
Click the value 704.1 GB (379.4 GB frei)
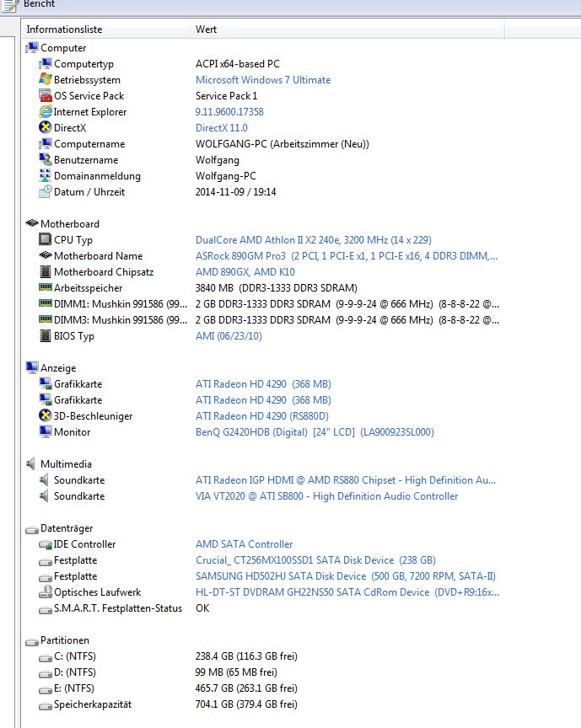click(x=246, y=704)
